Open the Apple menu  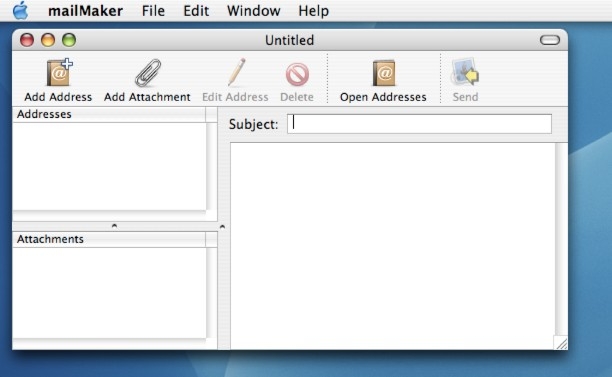[20, 11]
